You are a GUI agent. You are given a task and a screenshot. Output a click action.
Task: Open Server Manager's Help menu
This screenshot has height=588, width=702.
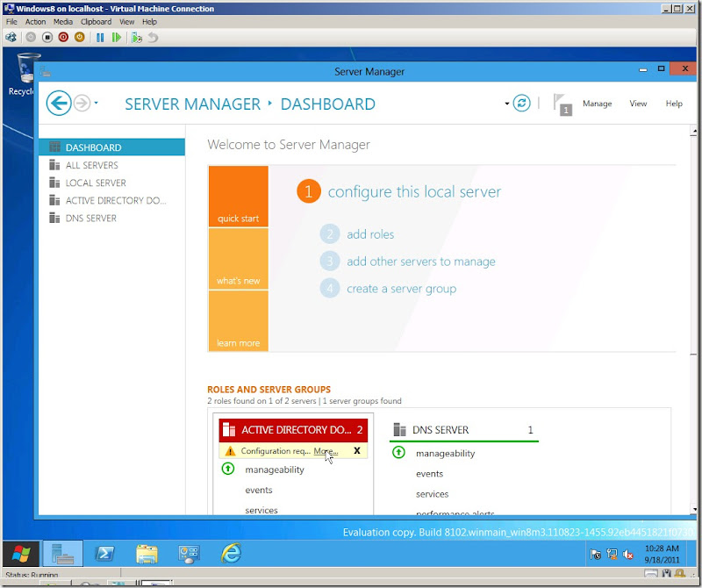coord(674,104)
